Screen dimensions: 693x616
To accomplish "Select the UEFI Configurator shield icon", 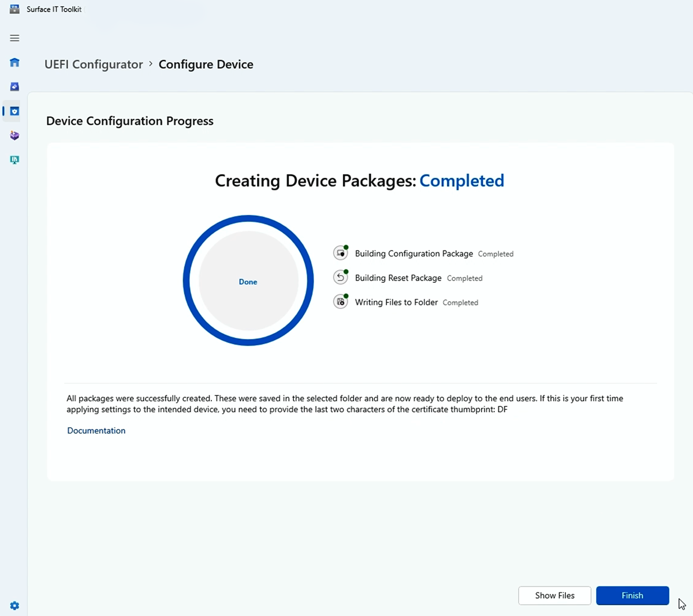I will 14,111.
